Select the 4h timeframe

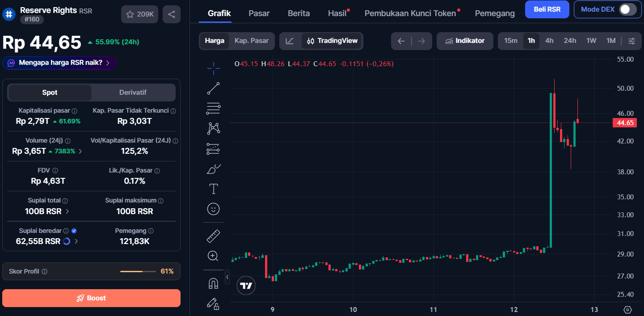pyautogui.click(x=549, y=41)
